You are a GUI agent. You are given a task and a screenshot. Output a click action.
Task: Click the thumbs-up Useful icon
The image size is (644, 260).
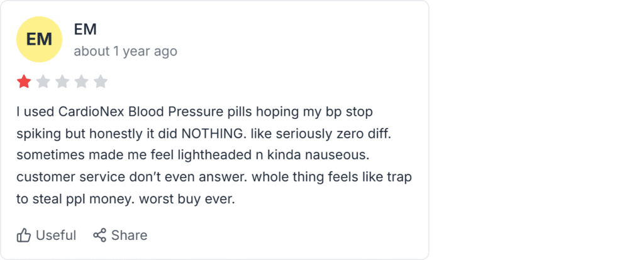(24, 235)
